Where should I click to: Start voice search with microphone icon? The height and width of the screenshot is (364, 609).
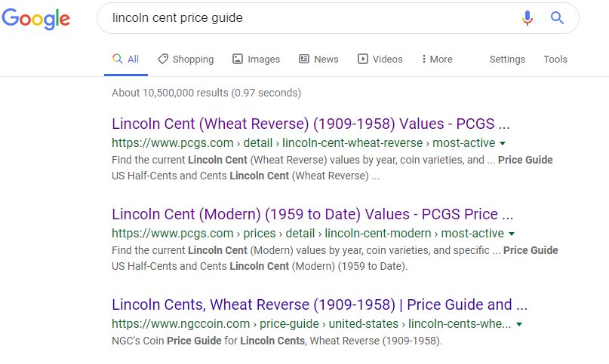pos(527,18)
